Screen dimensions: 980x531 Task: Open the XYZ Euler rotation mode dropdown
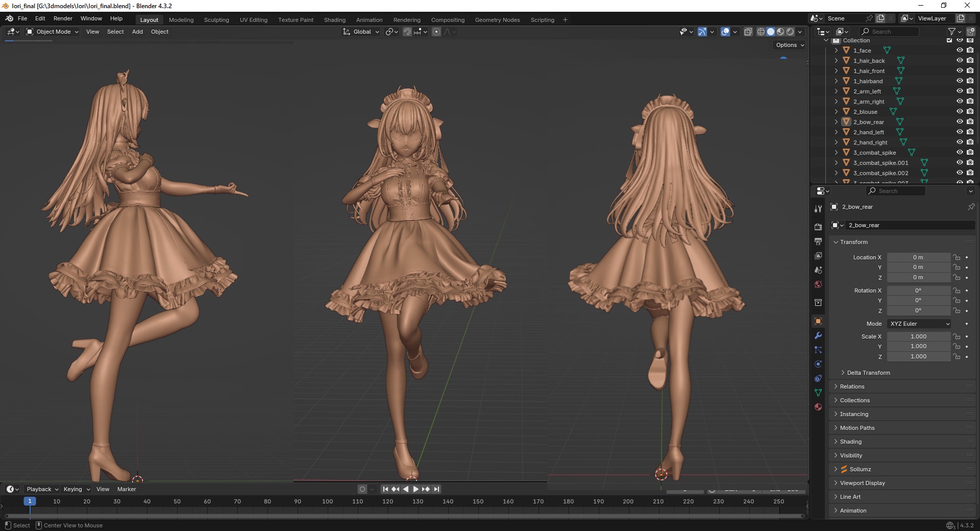pyautogui.click(x=919, y=324)
